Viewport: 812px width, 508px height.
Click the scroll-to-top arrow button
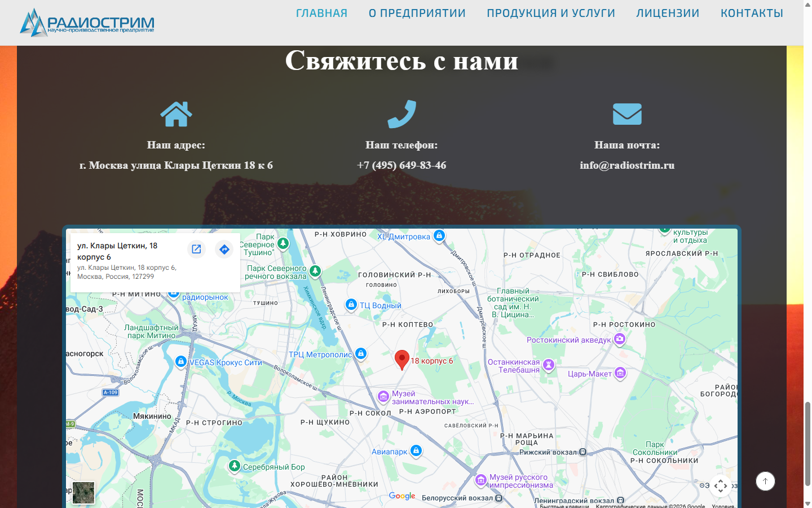tap(765, 481)
